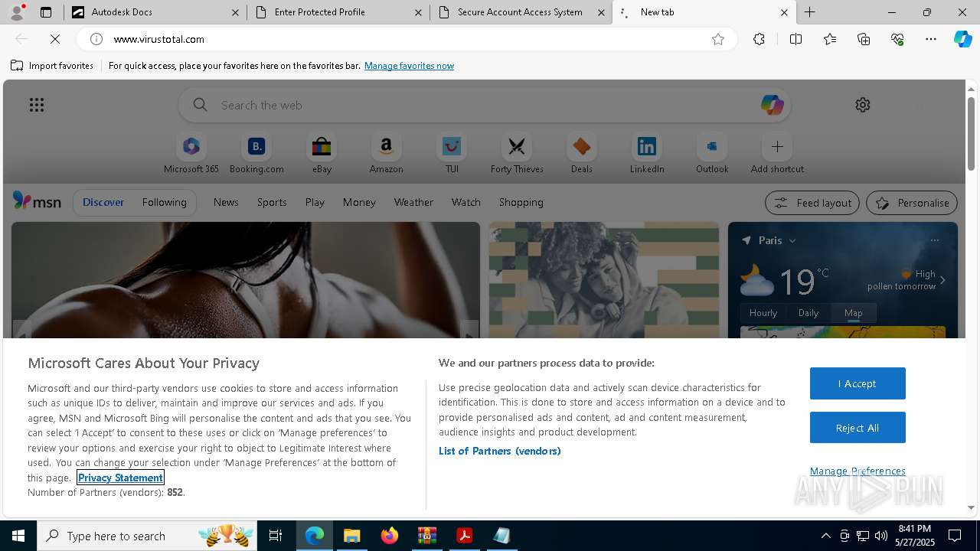This screenshot has height=551, width=980.
Task: Open the Booking.com shortcut
Action: coord(256,154)
